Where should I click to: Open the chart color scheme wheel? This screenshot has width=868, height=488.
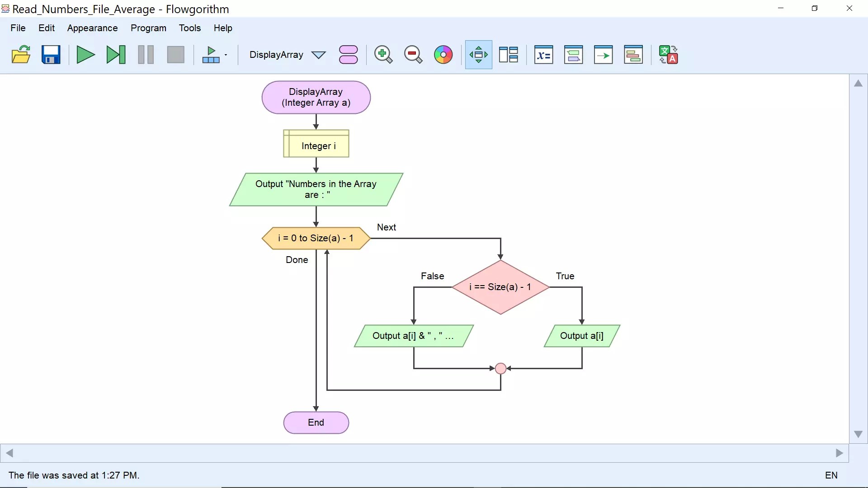pyautogui.click(x=443, y=55)
